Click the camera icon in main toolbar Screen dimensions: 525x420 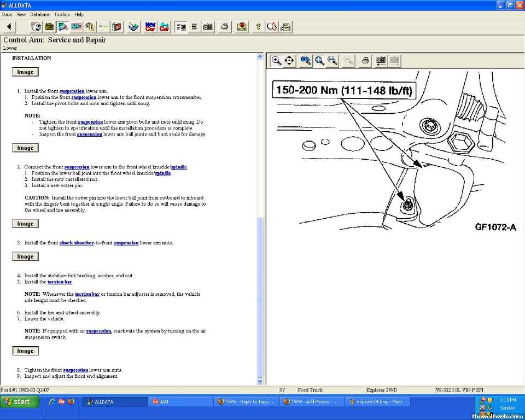(x=208, y=26)
